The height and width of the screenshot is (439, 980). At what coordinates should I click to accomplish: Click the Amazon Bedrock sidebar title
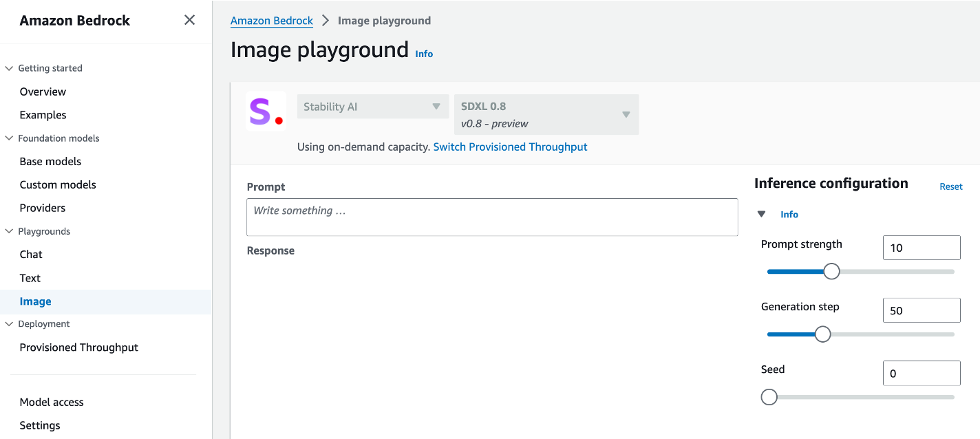click(x=75, y=21)
